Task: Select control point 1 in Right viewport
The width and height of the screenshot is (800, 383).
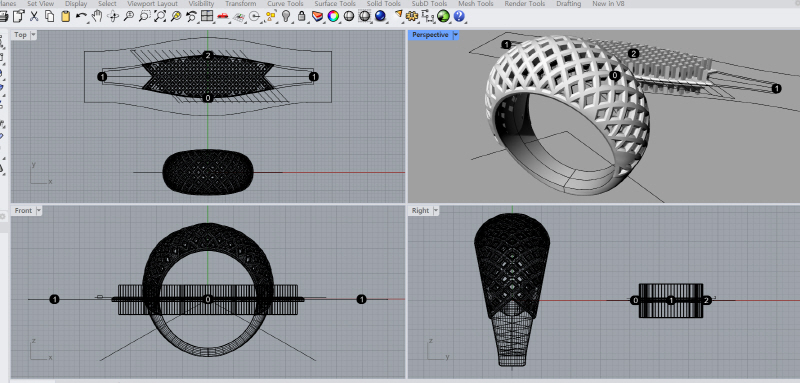Action: click(671, 300)
